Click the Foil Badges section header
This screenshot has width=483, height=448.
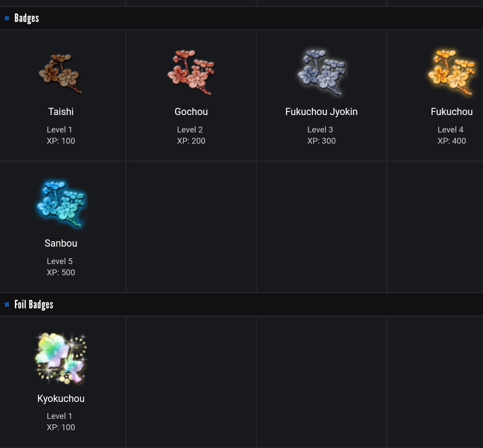[34, 305]
